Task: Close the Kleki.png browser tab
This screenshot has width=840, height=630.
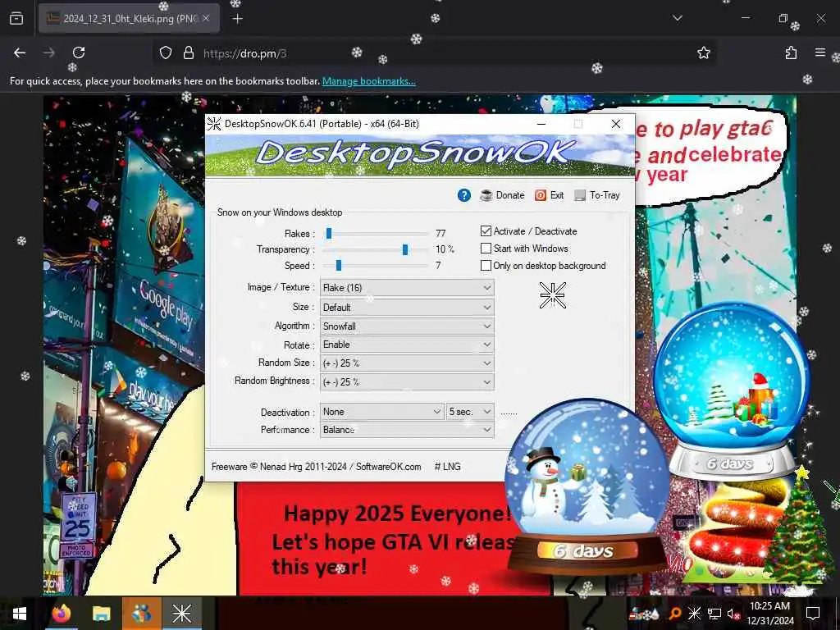Action: (x=206, y=19)
